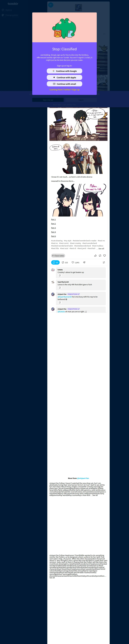
Task: Click the #twst vil tag
Action: point(73,248)
